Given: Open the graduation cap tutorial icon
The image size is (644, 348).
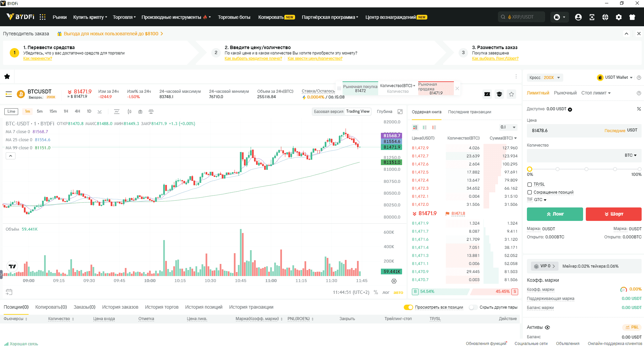Looking at the screenshot, I should pos(499,94).
